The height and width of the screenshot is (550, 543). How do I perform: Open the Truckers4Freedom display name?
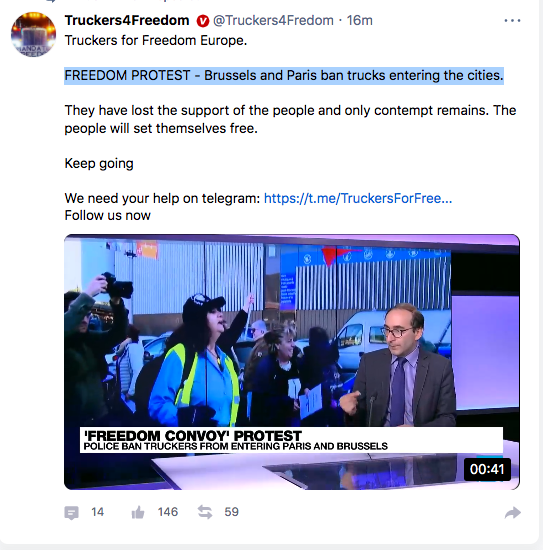(127, 21)
